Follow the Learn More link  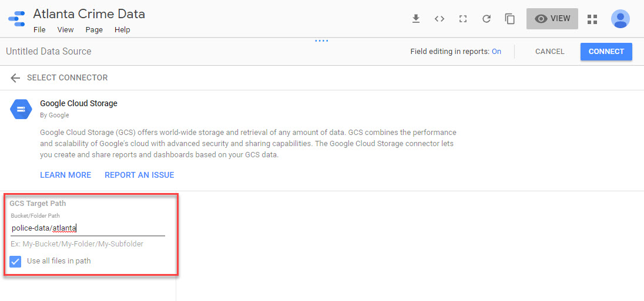coord(65,175)
